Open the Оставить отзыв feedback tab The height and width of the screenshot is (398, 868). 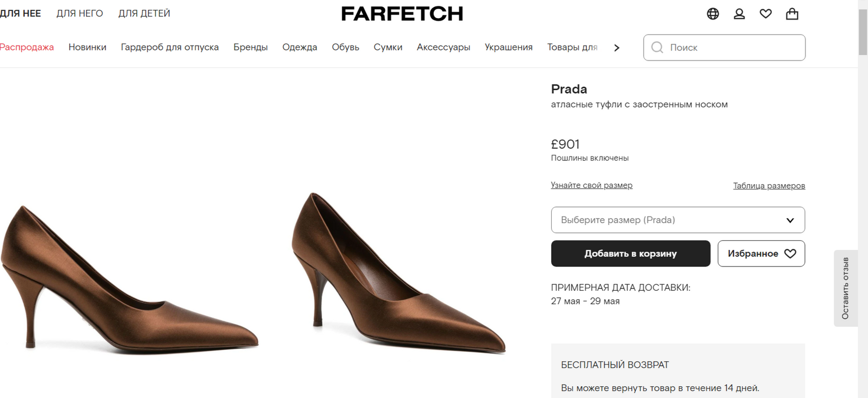[845, 288]
